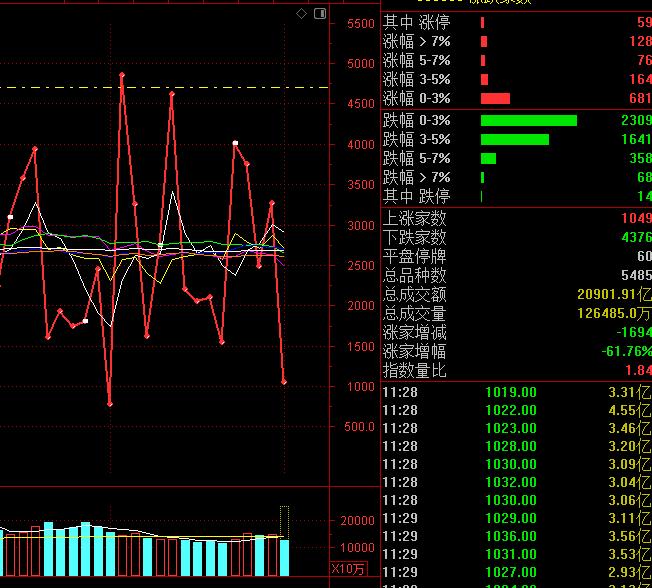
Task: Click the 下跌家数 label
Action: (414, 237)
